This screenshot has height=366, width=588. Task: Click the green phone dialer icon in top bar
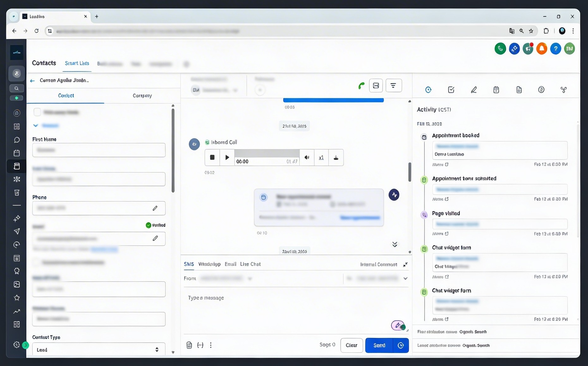pyautogui.click(x=500, y=49)
